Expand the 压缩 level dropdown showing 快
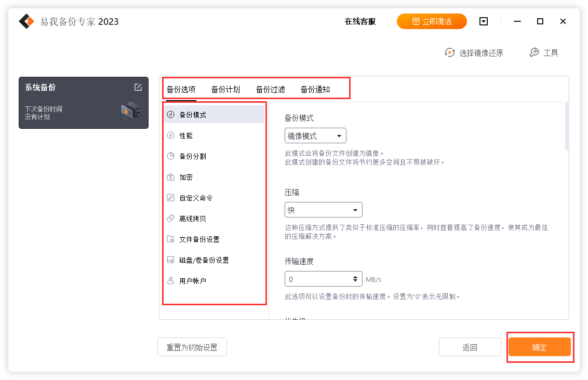Viewport: 588px width, 380px height. click(x=323, y=210)
